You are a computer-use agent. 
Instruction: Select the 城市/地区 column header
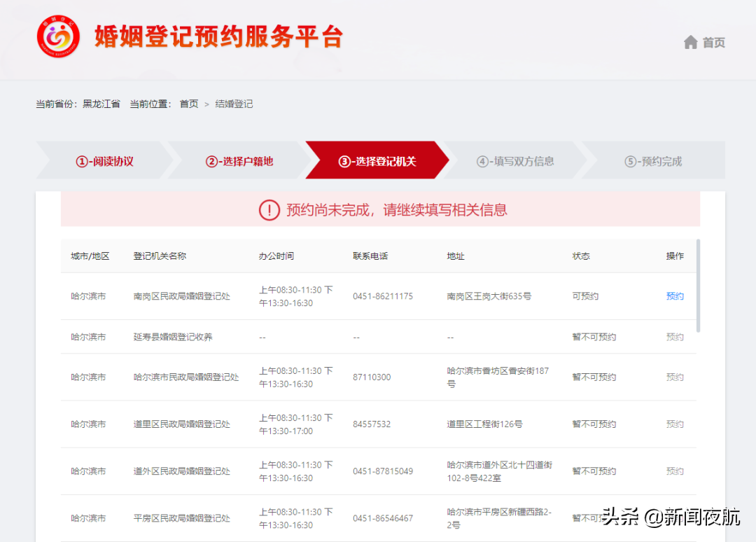[90, 256]
